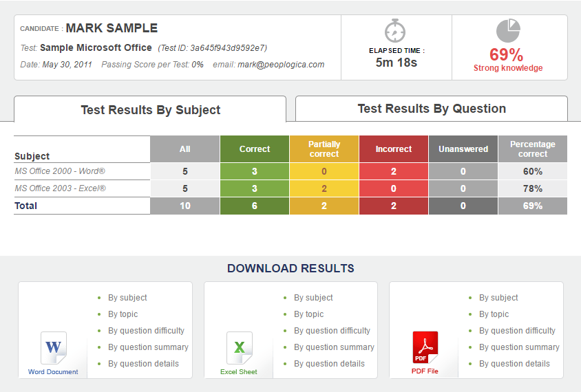581x392 pixels.
Task: Click the candidate name MARK SAMPLE
Action: pos(112,28)
